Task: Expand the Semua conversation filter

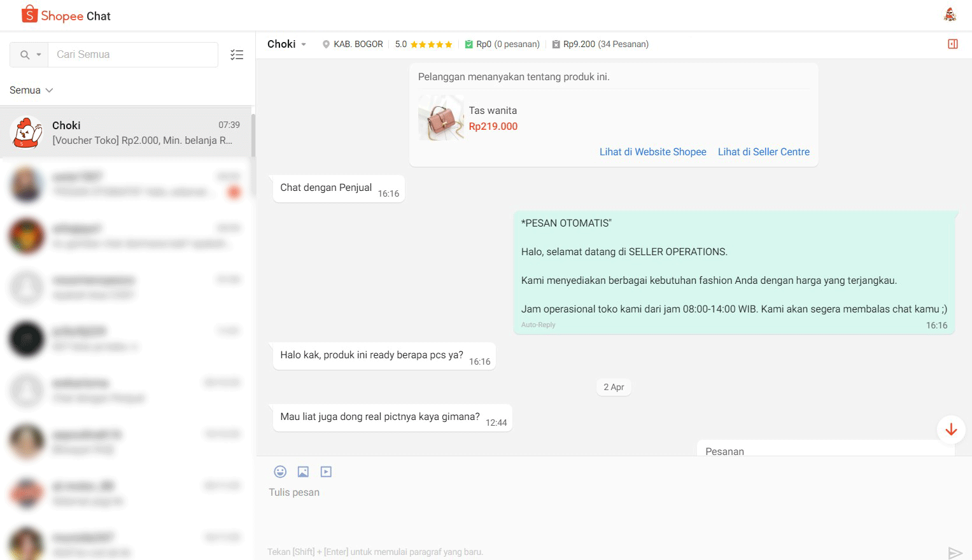Action: coord(31,90)
